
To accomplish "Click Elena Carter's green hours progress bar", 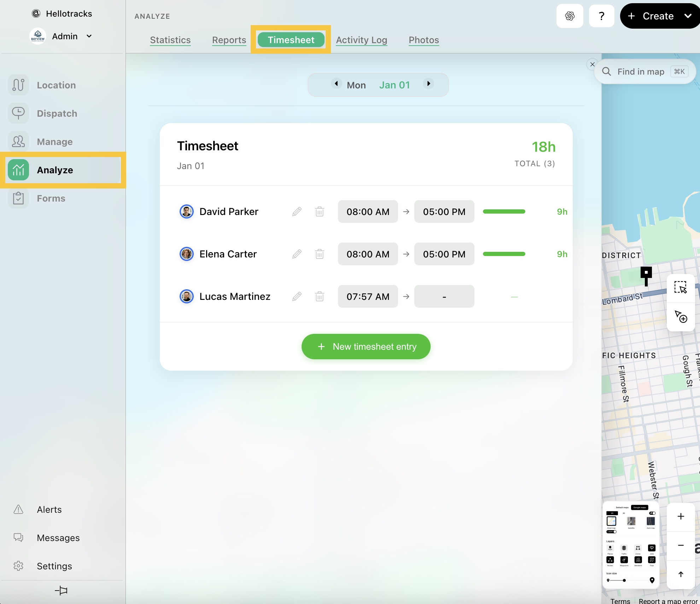I will pyautogui.click(x=504, y=254).
